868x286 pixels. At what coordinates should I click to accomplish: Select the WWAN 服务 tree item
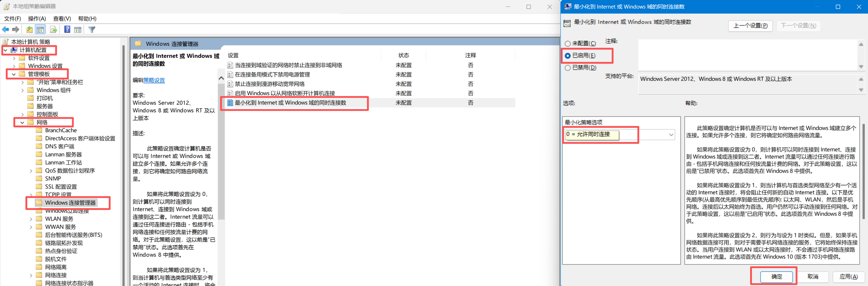[x=60, y=227]
